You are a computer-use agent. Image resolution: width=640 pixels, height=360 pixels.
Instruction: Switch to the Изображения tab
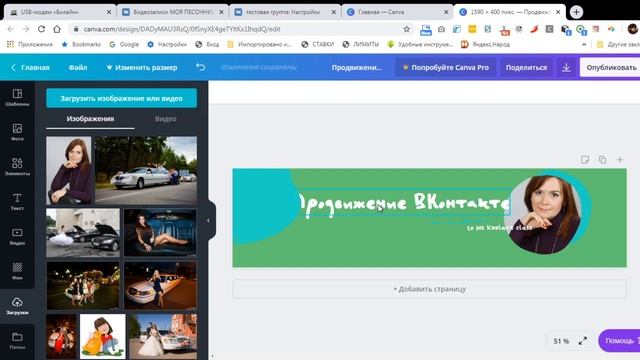(x=90, y=119)
